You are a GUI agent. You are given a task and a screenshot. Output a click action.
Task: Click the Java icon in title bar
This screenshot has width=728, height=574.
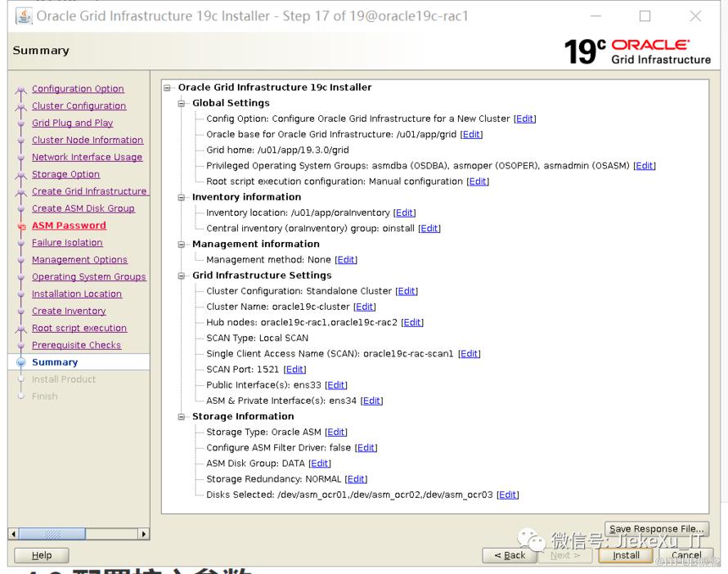point(24,16)
